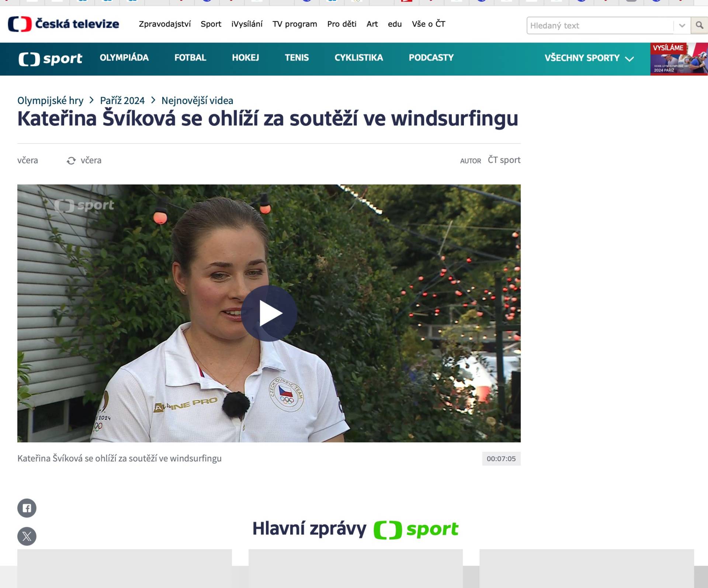Open the Nejnovější videa breadcrumb link
Image resolution: width=708 pixels, height=588 pixels.
(197, 100)
